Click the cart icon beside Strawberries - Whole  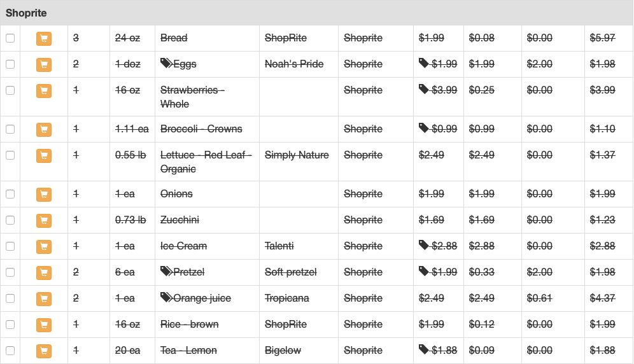[x=44, y=90]
